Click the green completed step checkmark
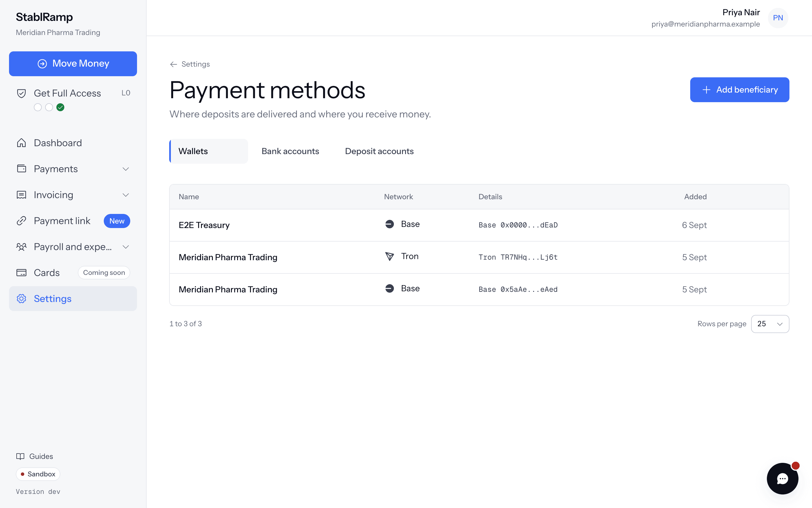 (x=60, y=107)
